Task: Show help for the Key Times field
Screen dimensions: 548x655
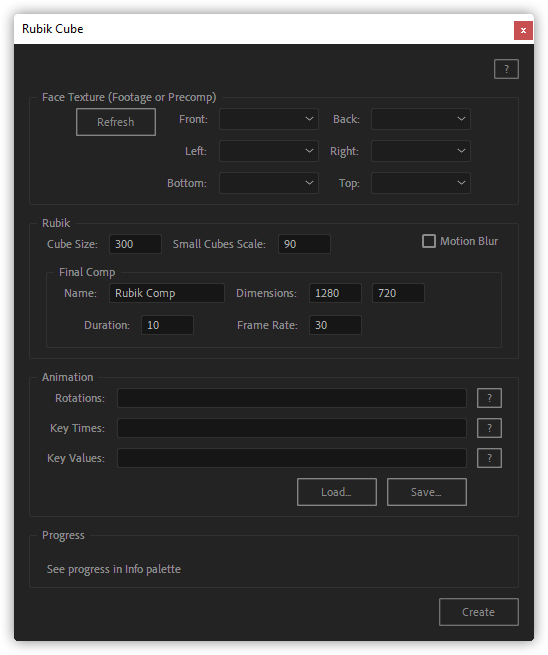Action: [489, 428]
